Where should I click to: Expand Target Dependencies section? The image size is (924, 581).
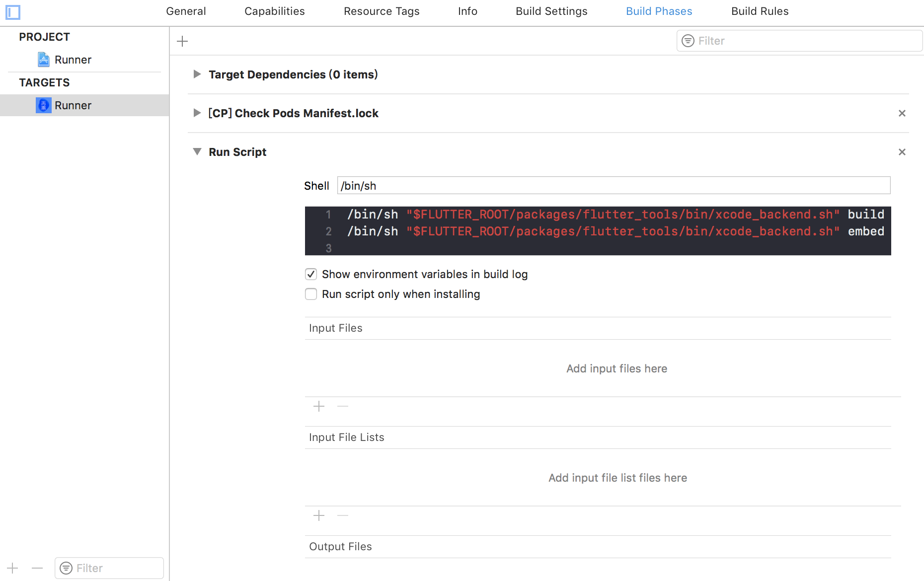pos(197,74)
